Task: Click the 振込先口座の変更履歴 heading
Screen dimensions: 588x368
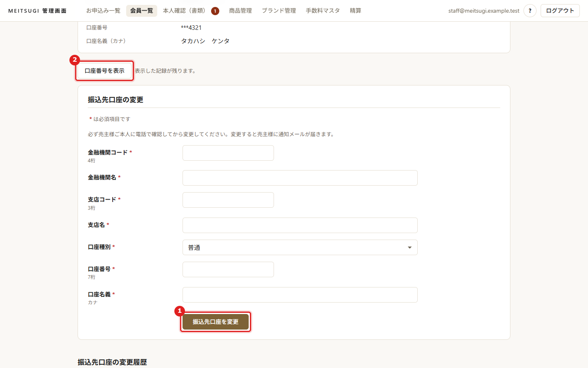Action: pos(112,362)
